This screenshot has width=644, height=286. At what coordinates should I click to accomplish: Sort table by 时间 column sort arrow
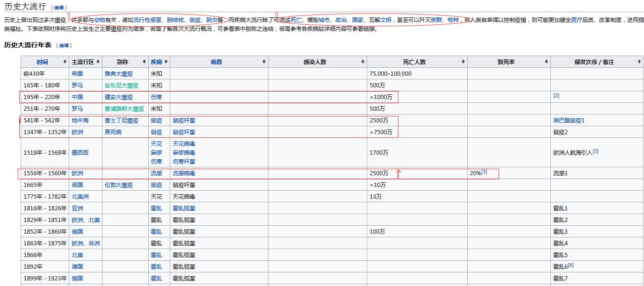[x=65, y=62]
